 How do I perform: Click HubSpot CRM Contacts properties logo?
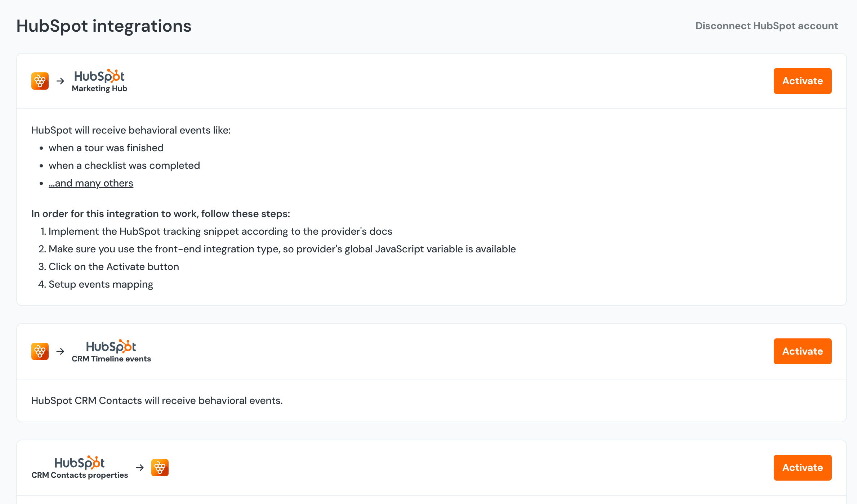pyautogui.click(x=80, y=468)
